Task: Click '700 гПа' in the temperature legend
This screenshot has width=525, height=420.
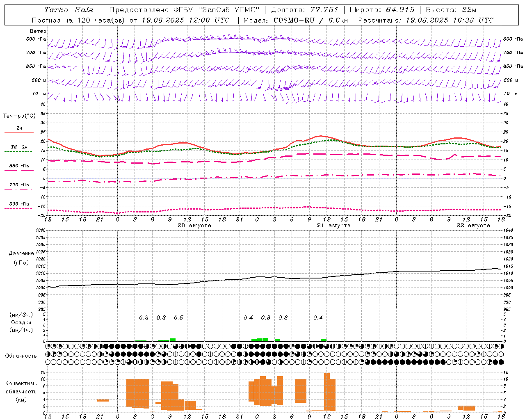Action: coord(19,185)
